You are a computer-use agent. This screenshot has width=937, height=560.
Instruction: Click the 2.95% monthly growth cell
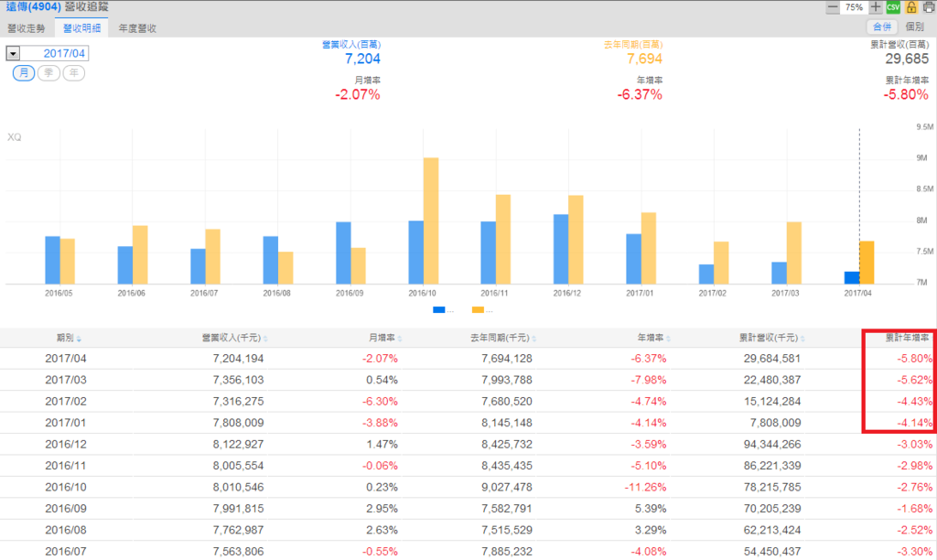382,509
